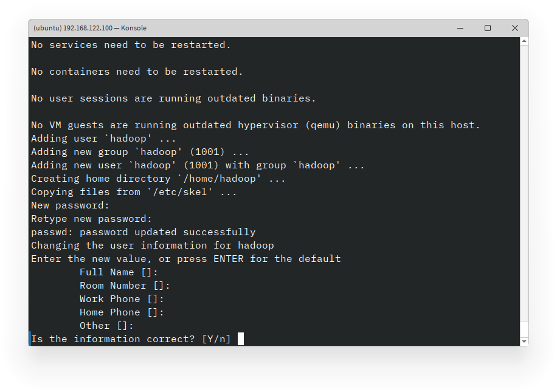Select the 'passwd: password updated successfully' message
Screen dimensions: 557x392
[x=143, y=232]
